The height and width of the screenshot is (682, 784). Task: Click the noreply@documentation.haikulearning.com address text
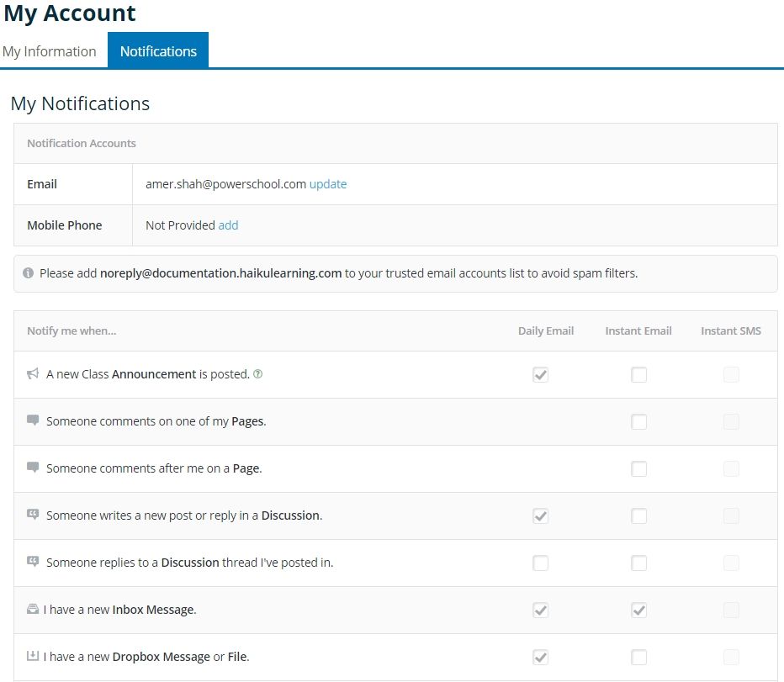(x=220, y=273)
